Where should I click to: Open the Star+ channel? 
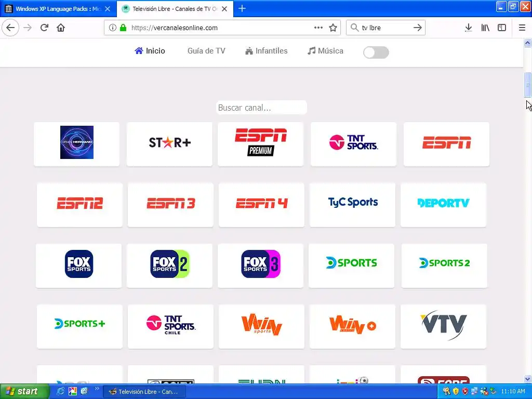pos(170,144)
